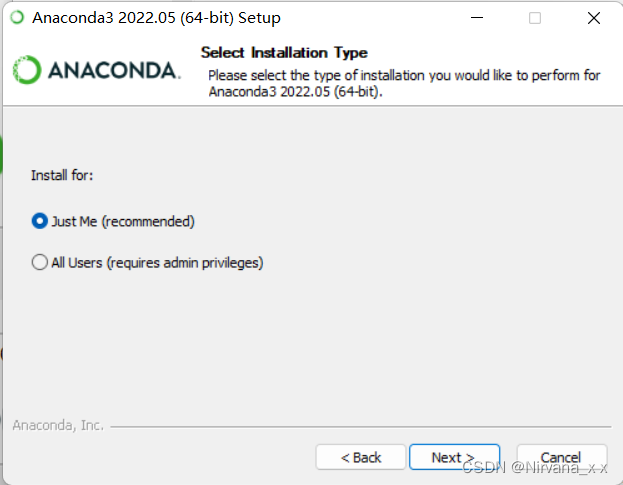Close the Anaconda3 Setup window
Viewport: 623px width, 485px height.
[x=593, y=18]
